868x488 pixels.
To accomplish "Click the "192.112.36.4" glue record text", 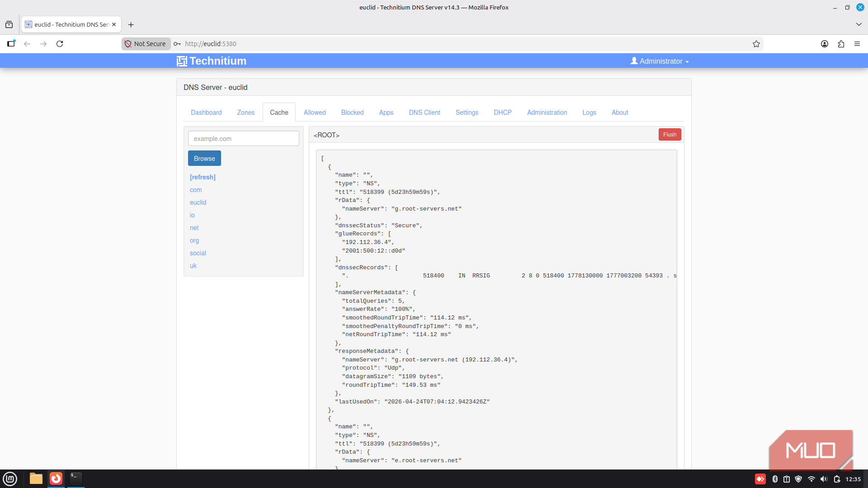I will [x=366, y=242].
